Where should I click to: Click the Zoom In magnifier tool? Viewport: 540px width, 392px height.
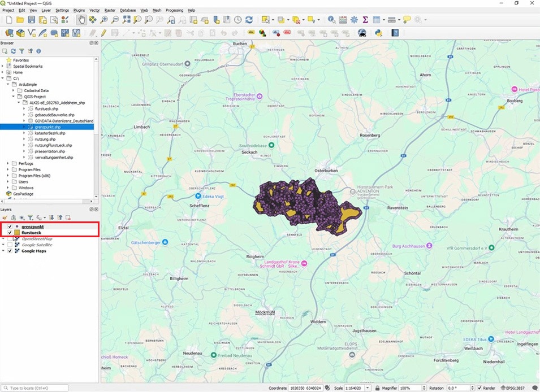pos(105,20)
